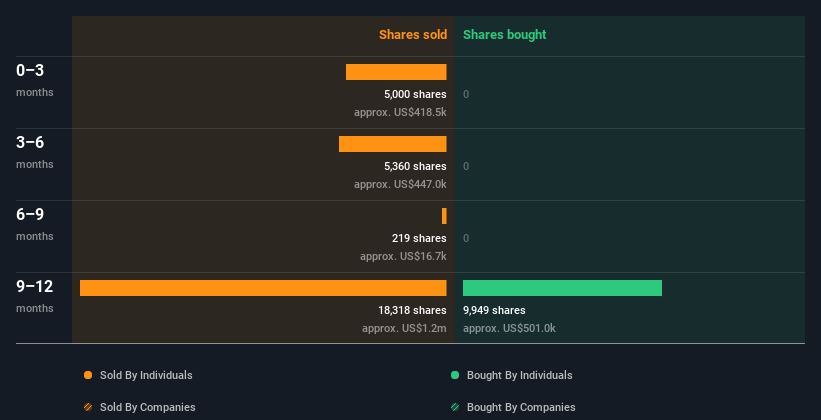
Task: Click the 5,360 shares value
Action: (x=415, y=167)
